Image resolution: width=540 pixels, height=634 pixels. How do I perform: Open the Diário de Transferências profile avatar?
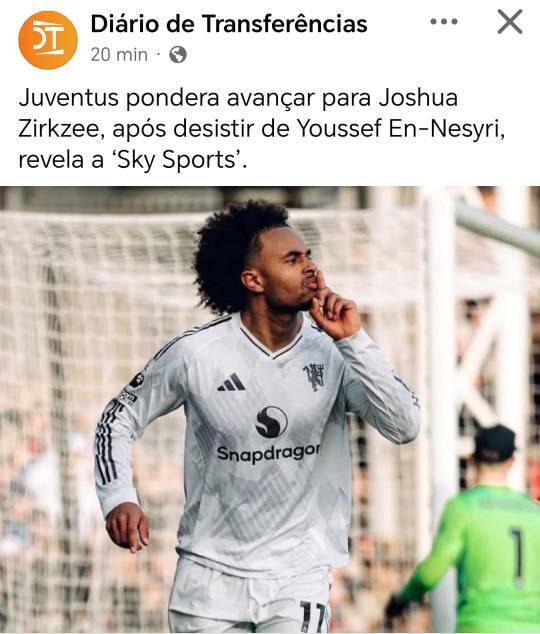pos(48,40)
